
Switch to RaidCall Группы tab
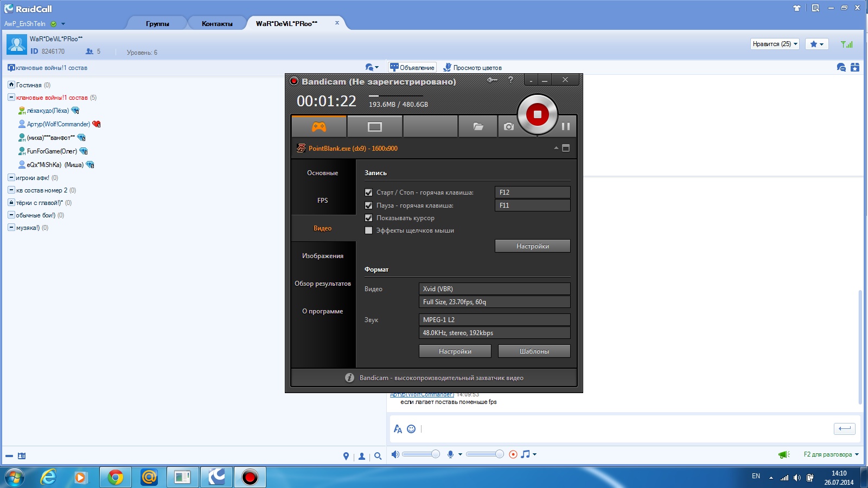coord(157,23)
